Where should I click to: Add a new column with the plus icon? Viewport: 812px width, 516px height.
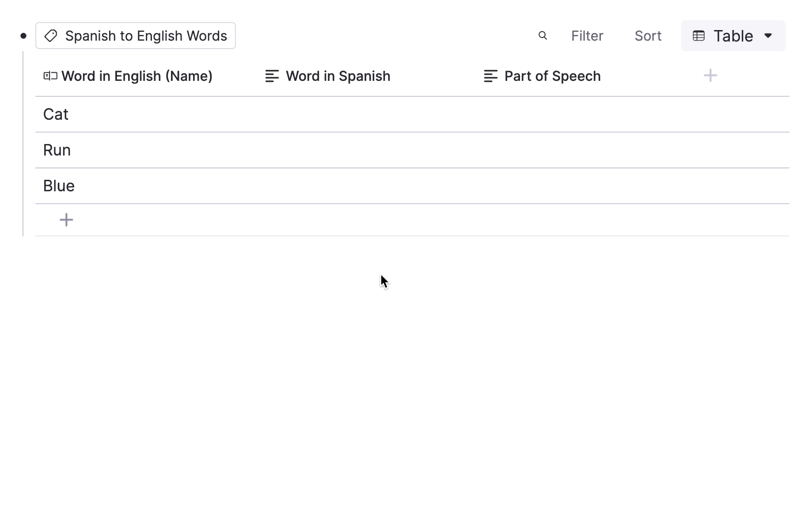(x=710, y=76)
